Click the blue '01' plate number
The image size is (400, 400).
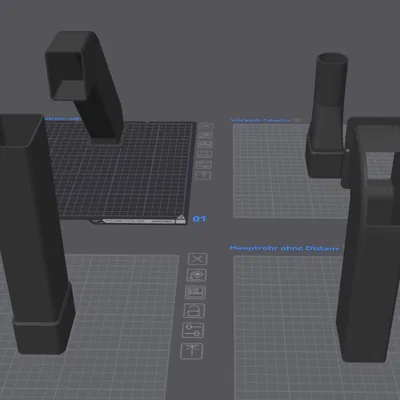(x=199, y=219)
